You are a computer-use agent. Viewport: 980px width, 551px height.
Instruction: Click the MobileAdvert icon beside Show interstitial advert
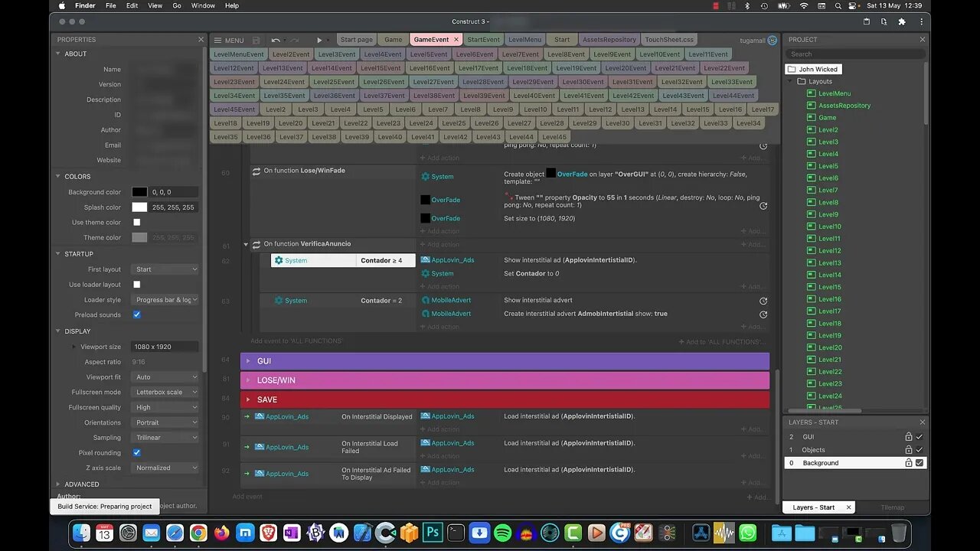[x=425, y=300]
